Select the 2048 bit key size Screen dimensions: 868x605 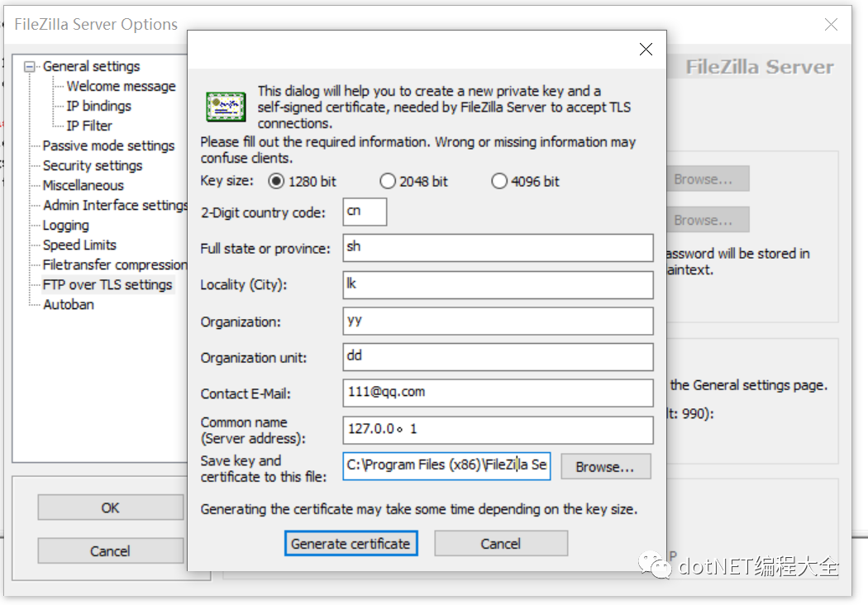coord(388,181)
